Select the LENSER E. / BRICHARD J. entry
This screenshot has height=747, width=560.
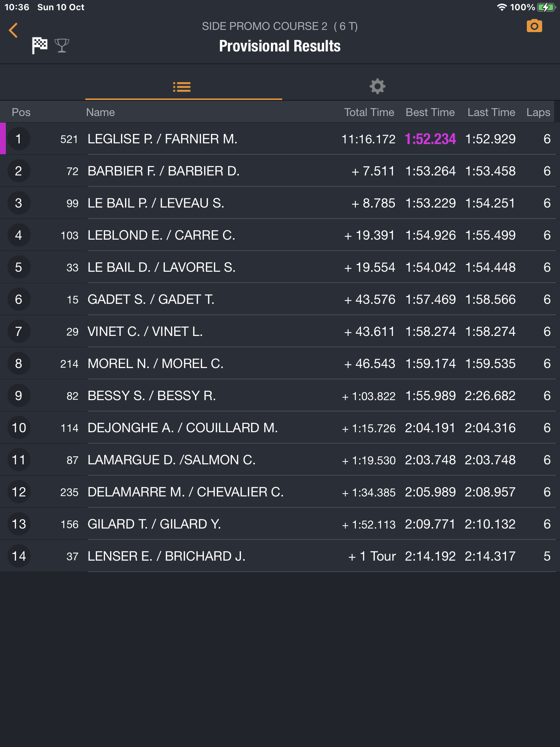[x=280, y=556]
